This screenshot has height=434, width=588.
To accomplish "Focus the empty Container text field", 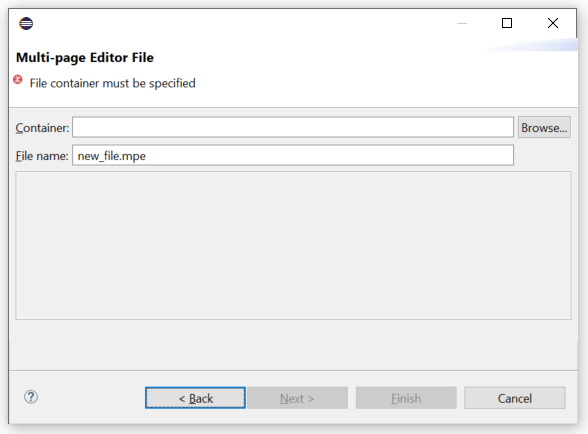I will tap(293, 127).
